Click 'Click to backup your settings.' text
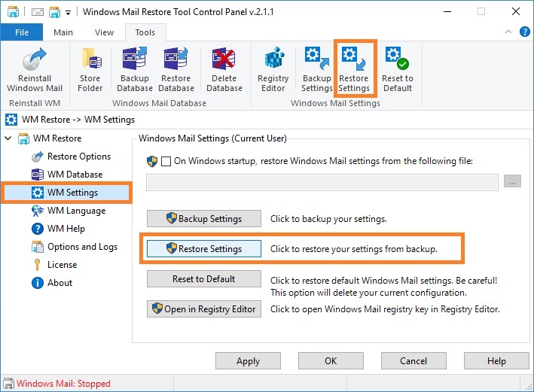 [x=328, y=219]
